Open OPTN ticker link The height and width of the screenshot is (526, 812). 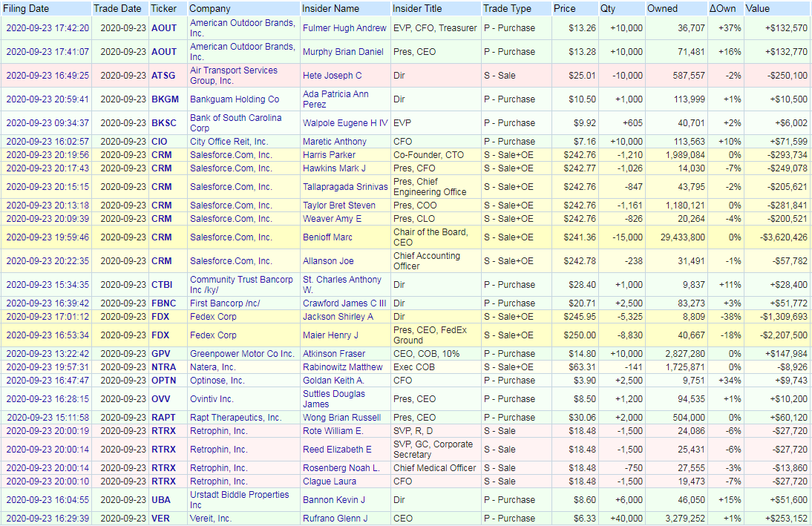pos(163,381)
